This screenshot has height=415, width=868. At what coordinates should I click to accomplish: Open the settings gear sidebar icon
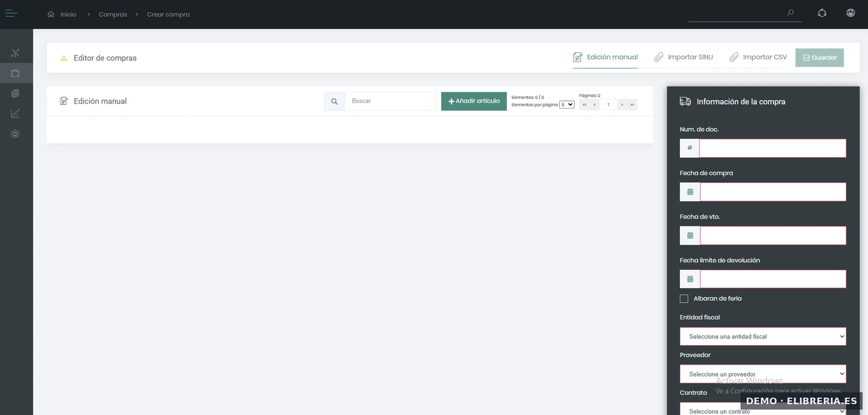(x=15, y=134)
